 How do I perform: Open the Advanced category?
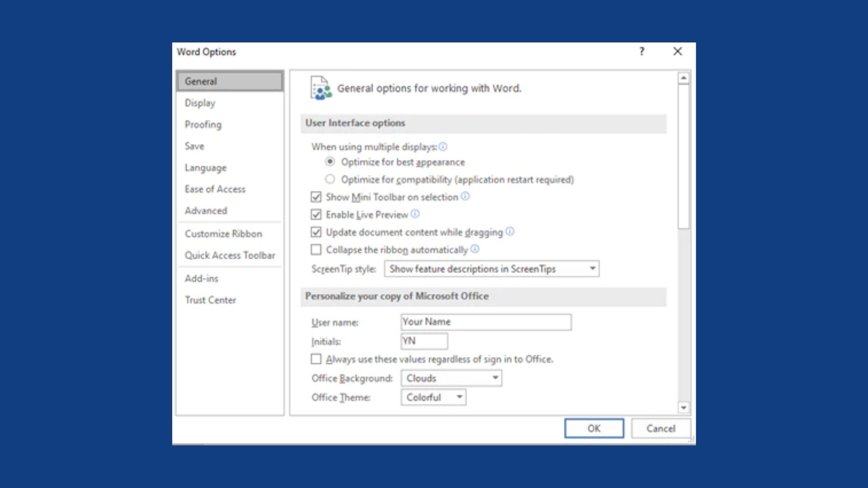point(230,211)
